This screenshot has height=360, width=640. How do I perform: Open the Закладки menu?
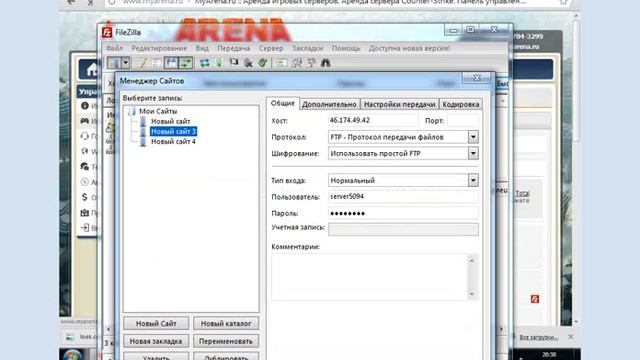point(308,48)
